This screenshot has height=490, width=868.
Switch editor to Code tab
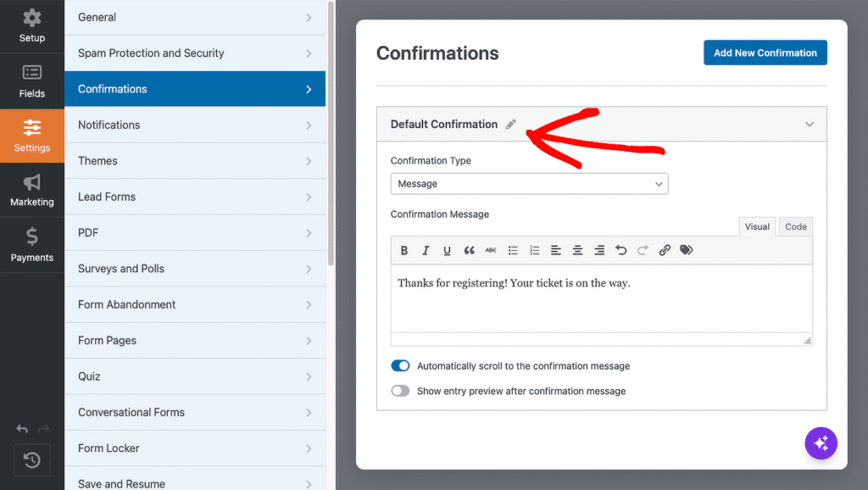(x=795, y=226)
